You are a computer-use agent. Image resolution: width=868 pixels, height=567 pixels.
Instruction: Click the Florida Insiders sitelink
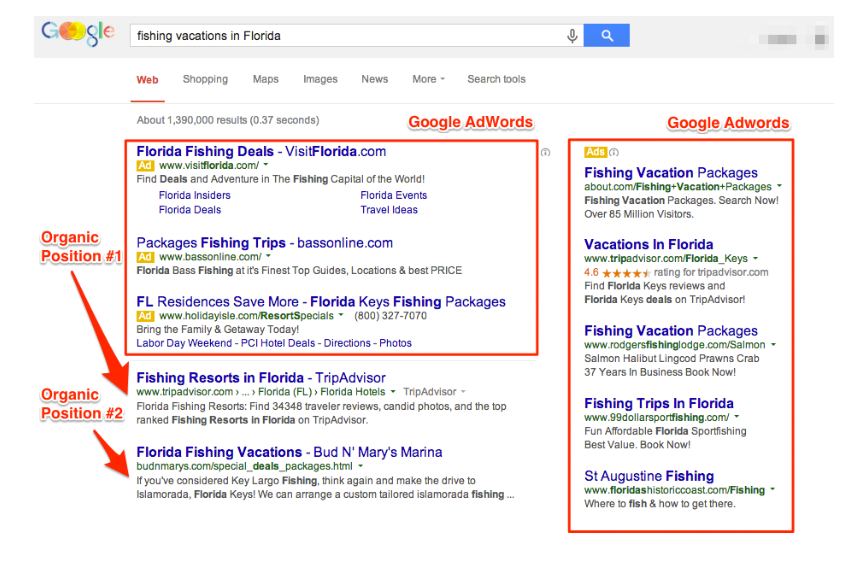click(194, 195)
